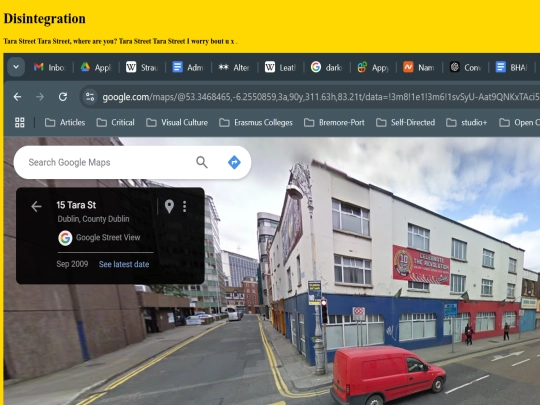Switch to the Google Drive Appl tab
Image resolution: width=540 pixels, height=405 pixels.
click(x=96, y=67)
